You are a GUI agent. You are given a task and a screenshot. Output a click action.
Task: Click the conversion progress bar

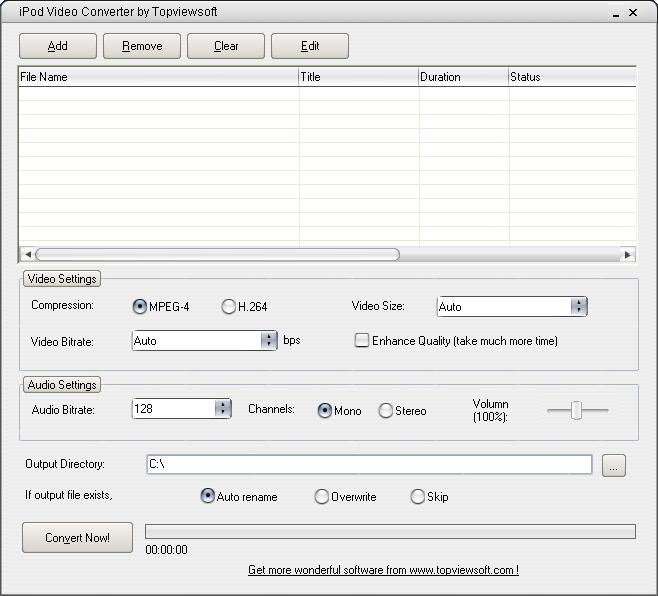(x=390, y=531)
